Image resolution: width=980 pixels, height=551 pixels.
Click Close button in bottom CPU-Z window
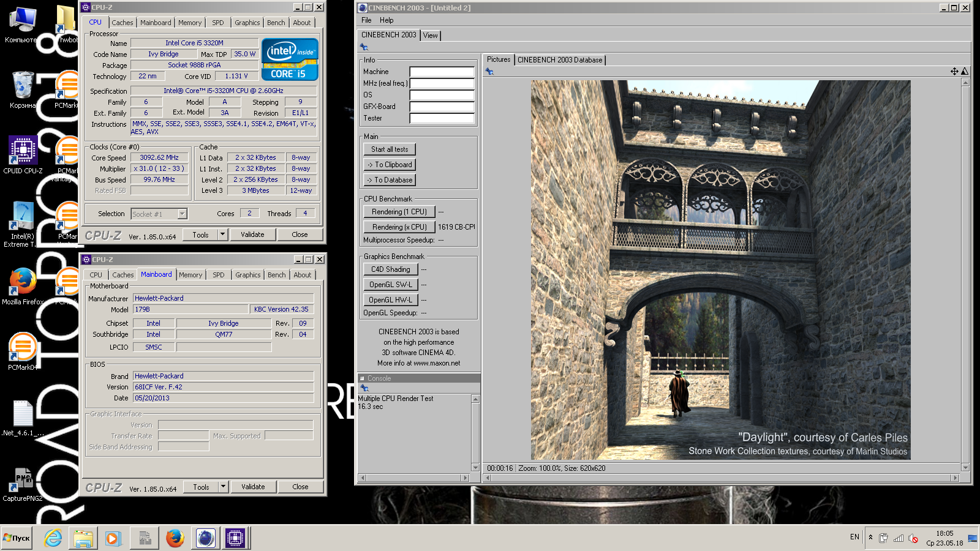point(300,487)
